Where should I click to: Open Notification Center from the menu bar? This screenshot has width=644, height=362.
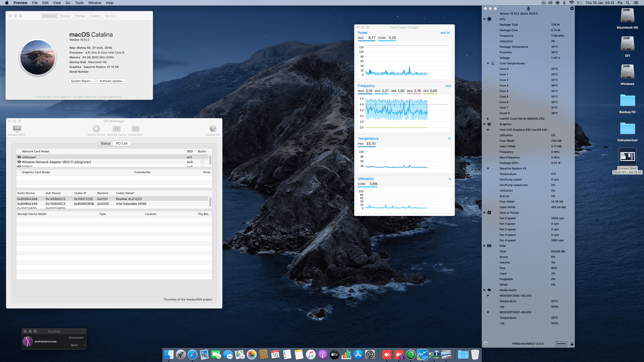coord(636,3)
